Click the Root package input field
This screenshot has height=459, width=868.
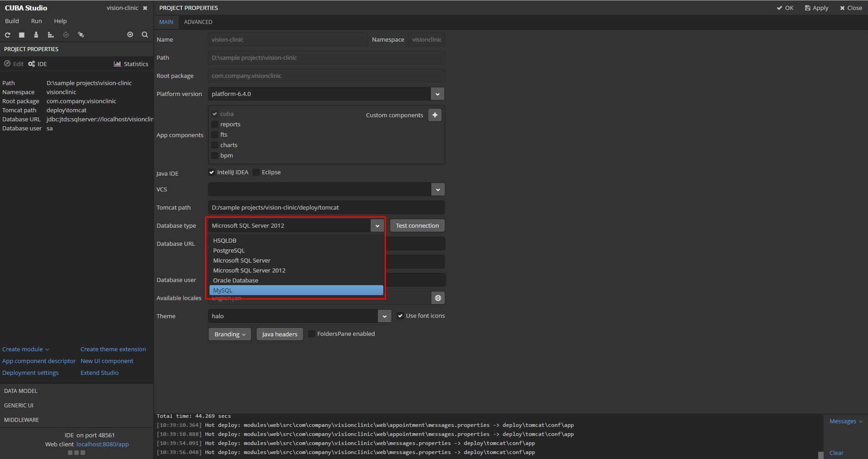point(326,76)
